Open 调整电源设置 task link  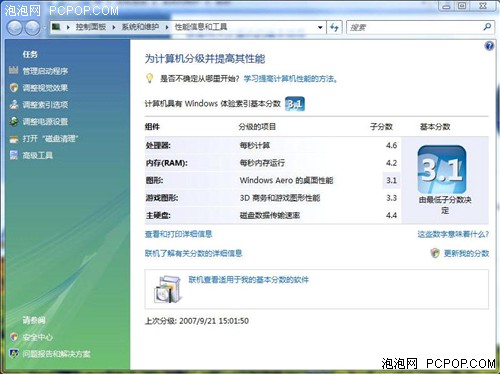[x=45, y=122]
